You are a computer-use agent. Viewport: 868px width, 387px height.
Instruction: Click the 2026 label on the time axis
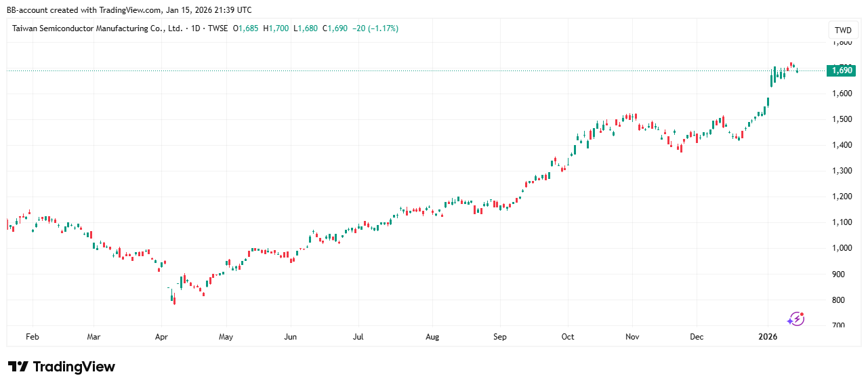(x=768, y=337)
